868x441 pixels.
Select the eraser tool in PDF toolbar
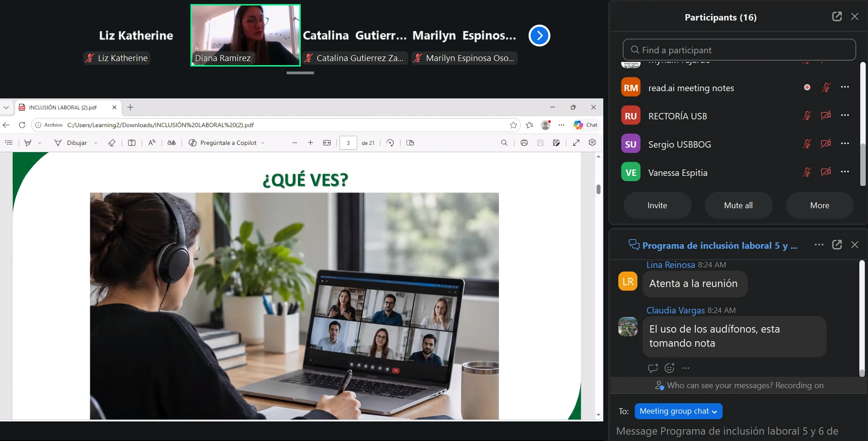(112, 143)
